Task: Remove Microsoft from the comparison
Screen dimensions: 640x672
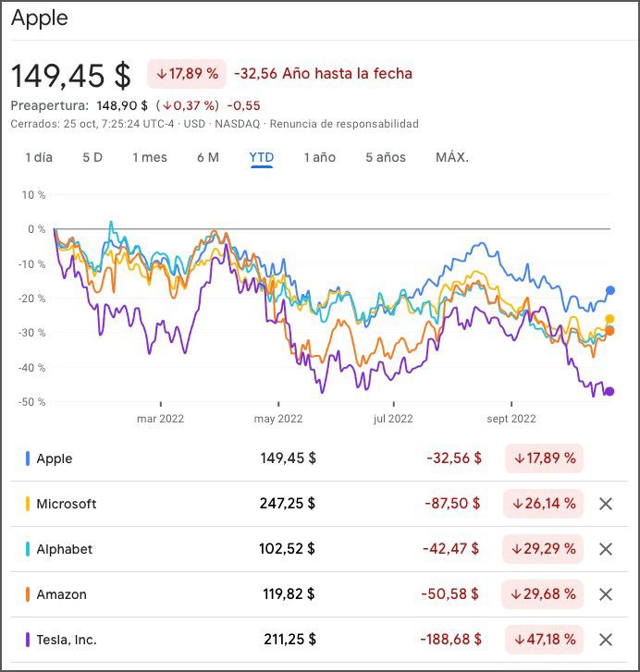Action: tap(606, 504)
